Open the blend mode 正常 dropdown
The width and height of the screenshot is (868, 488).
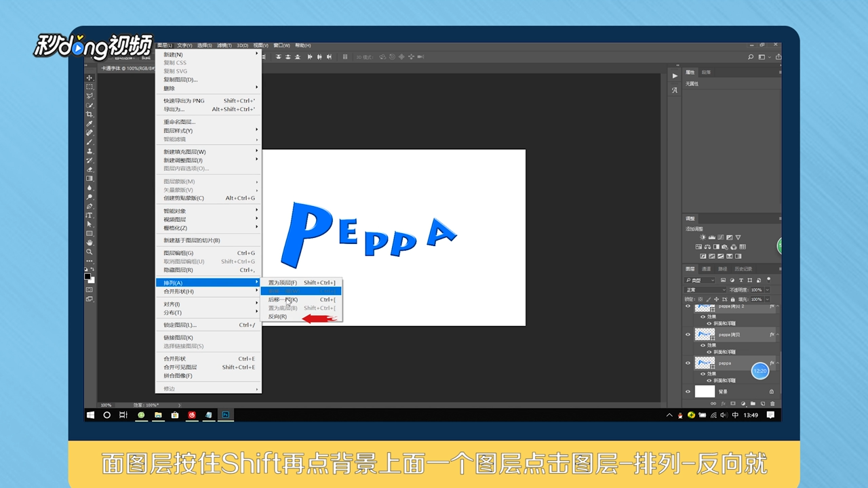point(705,290)
